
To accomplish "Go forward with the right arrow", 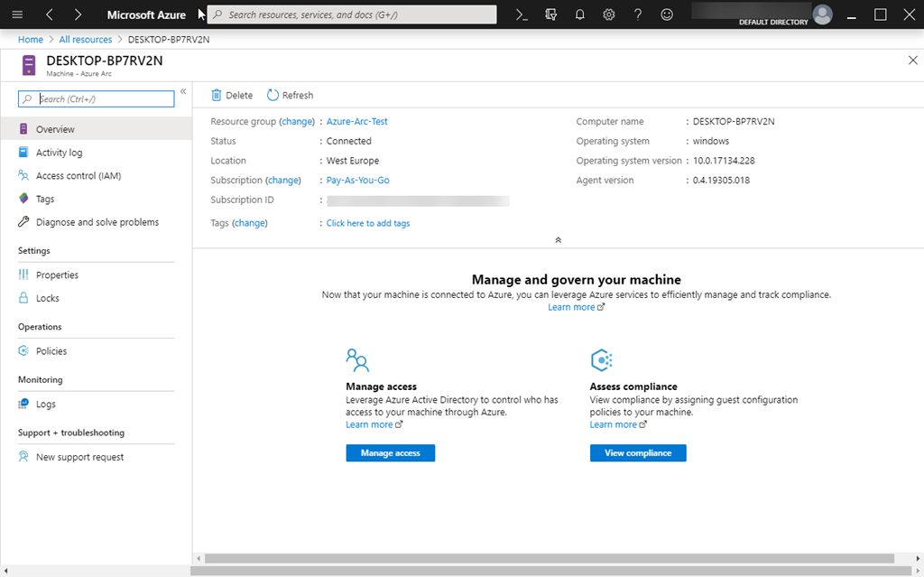I will click(78, 14).
